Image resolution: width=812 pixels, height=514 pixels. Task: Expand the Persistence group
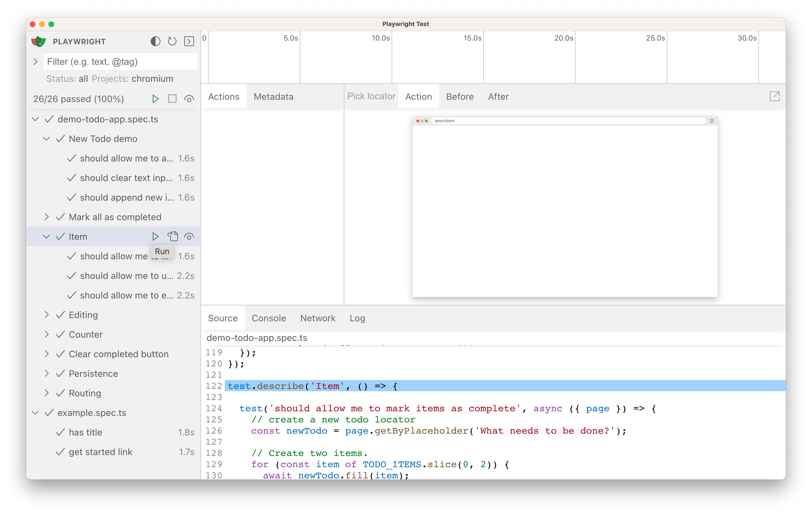(47, 373)
